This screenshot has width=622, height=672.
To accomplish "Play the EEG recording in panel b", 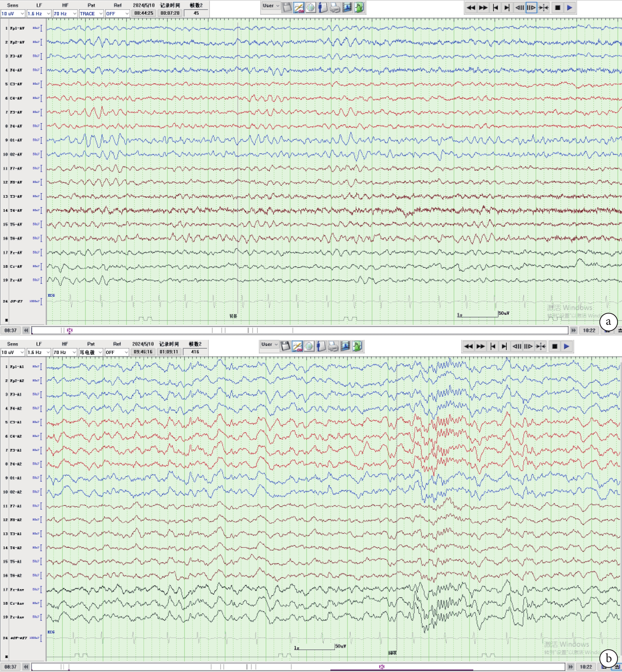I will tap(567, 346).
